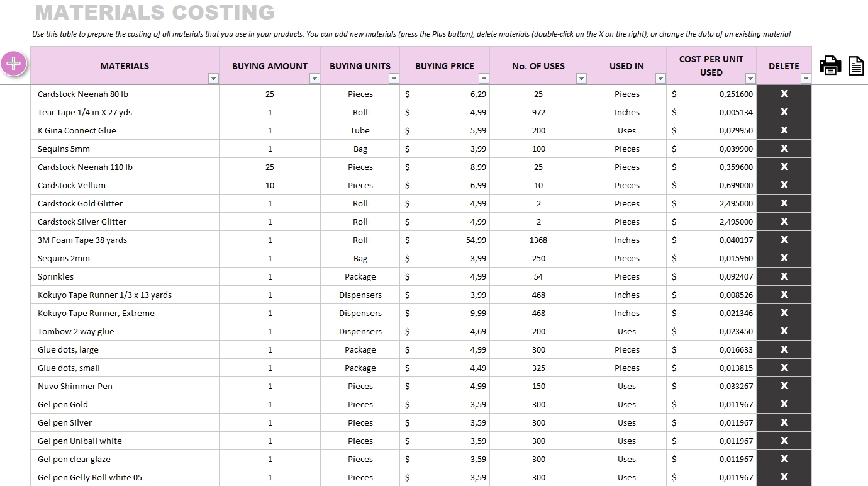Open the BUYING PRICE filter dropdown

point(484,78)
